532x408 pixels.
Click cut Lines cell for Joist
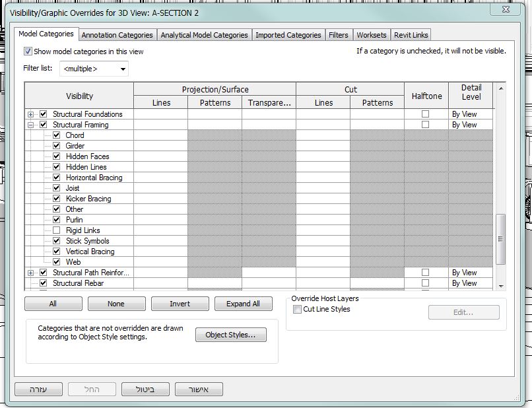pos(323,187)
